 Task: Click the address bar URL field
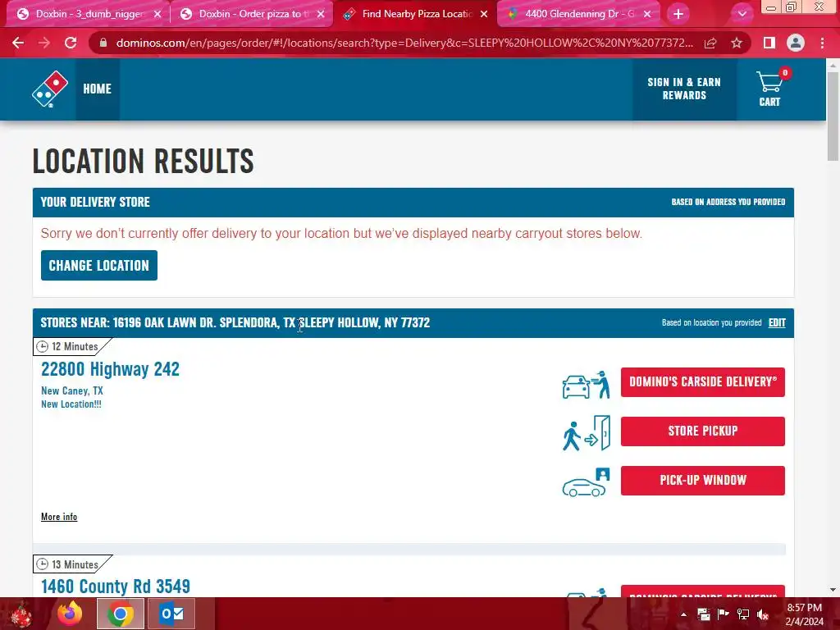(x=404, y=43)
